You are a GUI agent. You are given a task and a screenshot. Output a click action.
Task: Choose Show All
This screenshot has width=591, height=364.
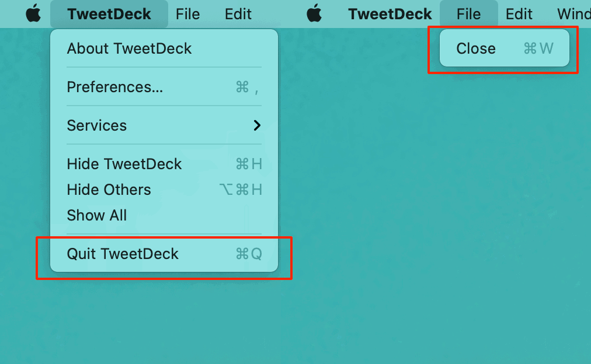pyautogui.click(x=97, y=215)
